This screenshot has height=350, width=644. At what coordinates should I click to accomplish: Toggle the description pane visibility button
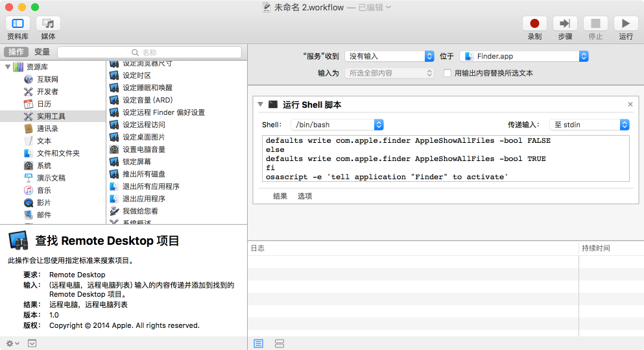[32, 343]
